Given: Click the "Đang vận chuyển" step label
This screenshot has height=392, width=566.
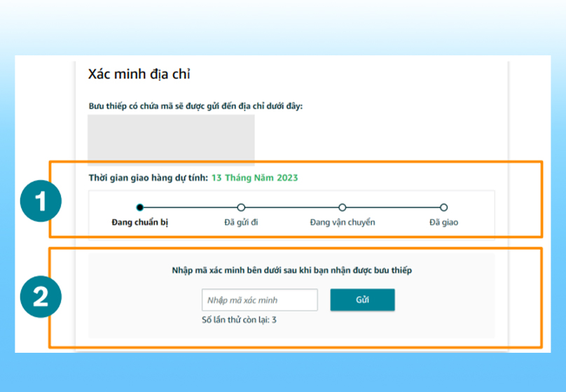Looking at the screenshot, I should [x=343, y=223].
